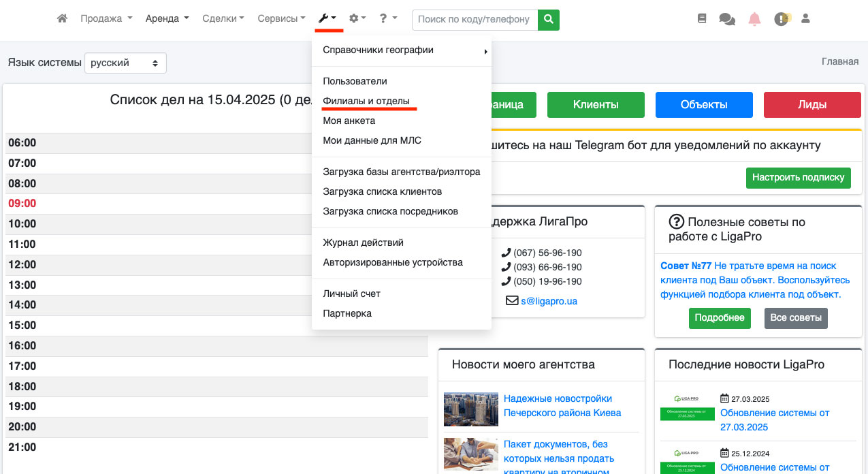Expand the Сервисы dropdown menu

click(281, 19)
